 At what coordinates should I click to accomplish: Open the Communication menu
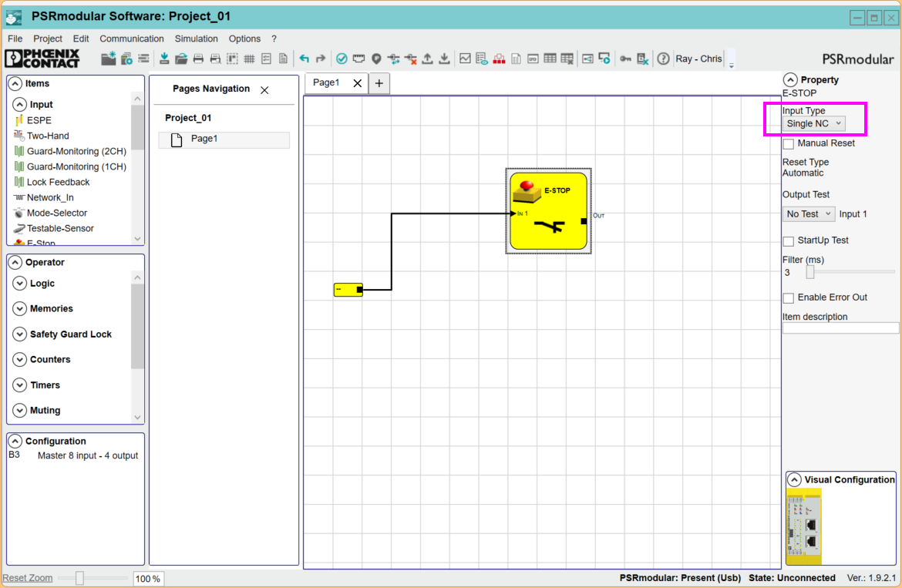[x=132, y=39]
